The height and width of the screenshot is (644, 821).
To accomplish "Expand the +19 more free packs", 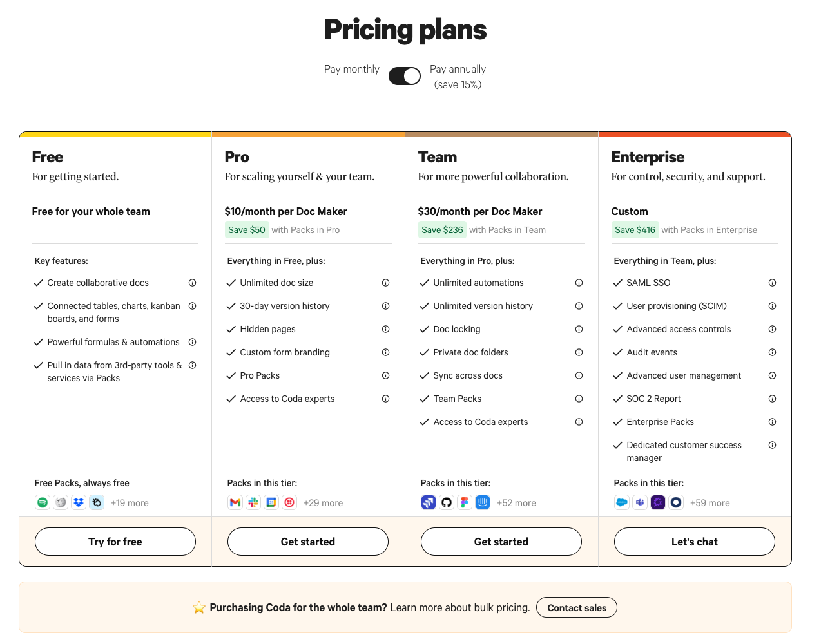I will point(130,503).
